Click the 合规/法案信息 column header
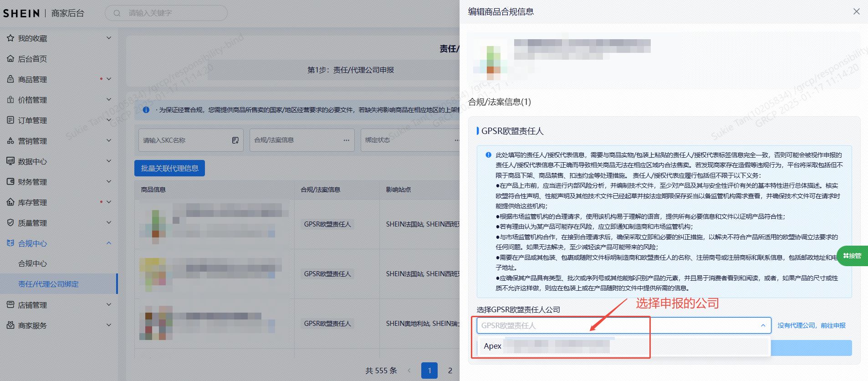868x381 pixels. tap(320, 190)
